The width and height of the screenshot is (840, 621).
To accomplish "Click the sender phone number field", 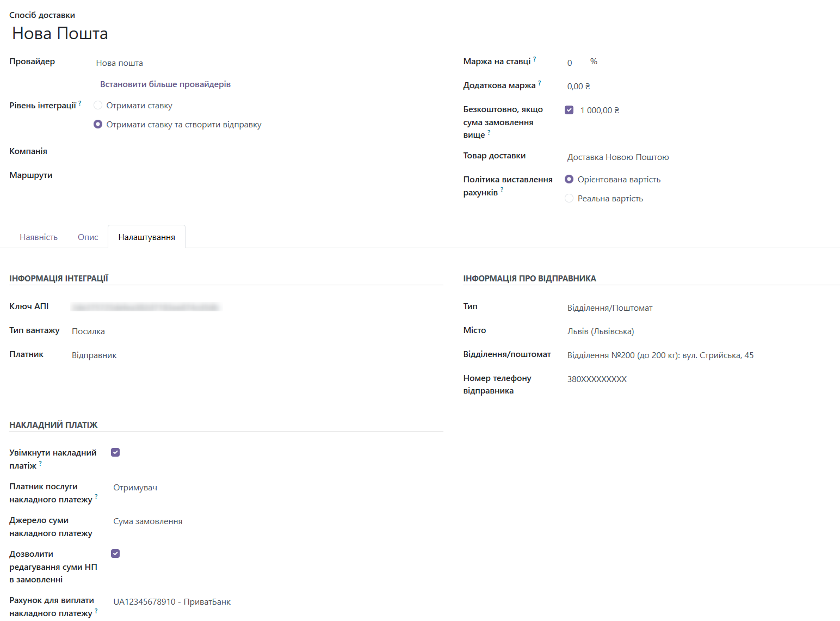I will (x=597, y=379).
